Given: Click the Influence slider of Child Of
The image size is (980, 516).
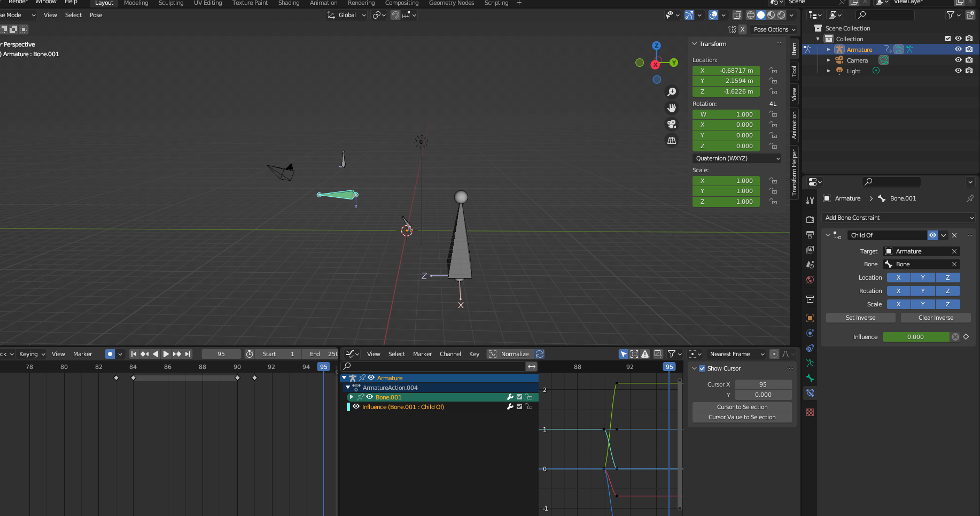Looking at the screenshot, I should pos(916,337).
